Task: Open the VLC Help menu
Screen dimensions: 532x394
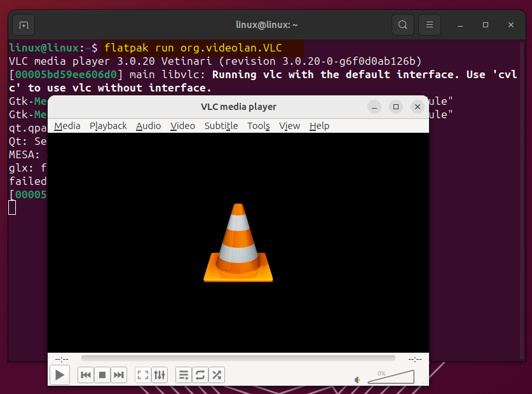Action: (320, 126)
